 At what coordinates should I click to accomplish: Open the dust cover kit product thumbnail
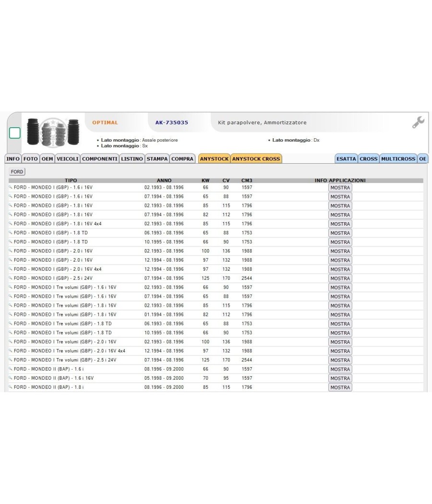tap(53, 132)
